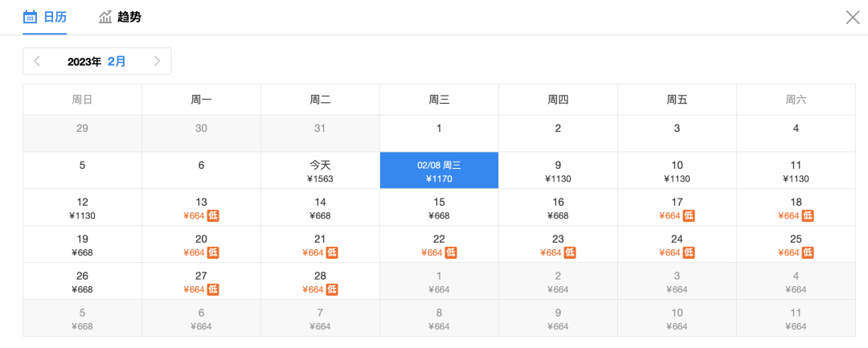Open the 2月 month selector

click(x=117, y=61)
